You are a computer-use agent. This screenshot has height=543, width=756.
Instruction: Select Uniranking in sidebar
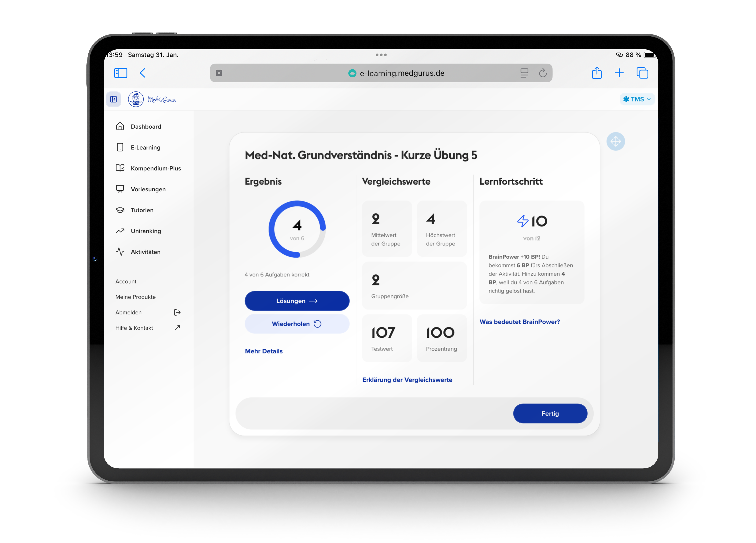point(146,231)
